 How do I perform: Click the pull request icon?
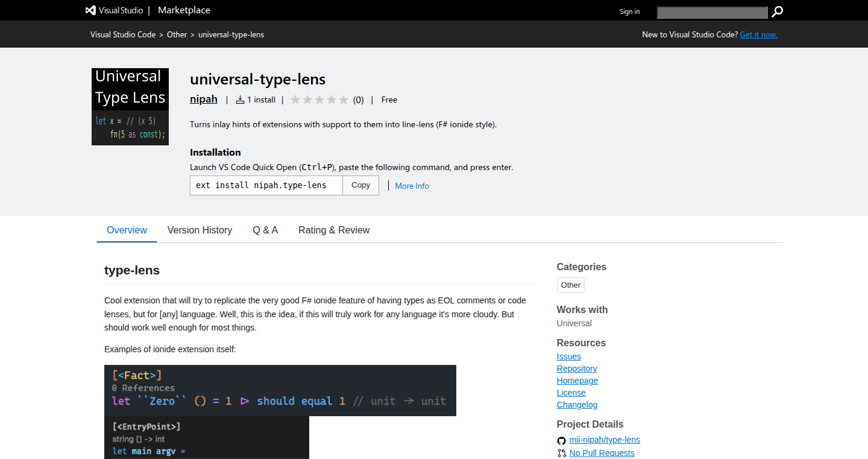(562, 453)
